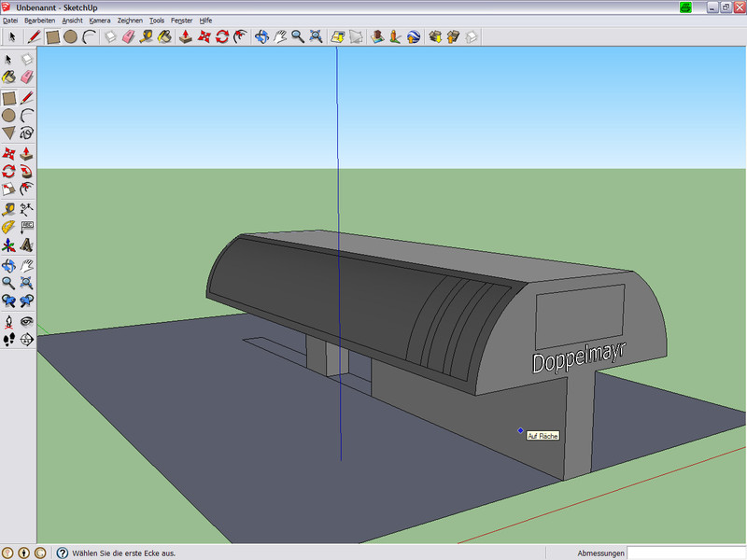
Task: Open the Fenster menu
Action: 181,21
